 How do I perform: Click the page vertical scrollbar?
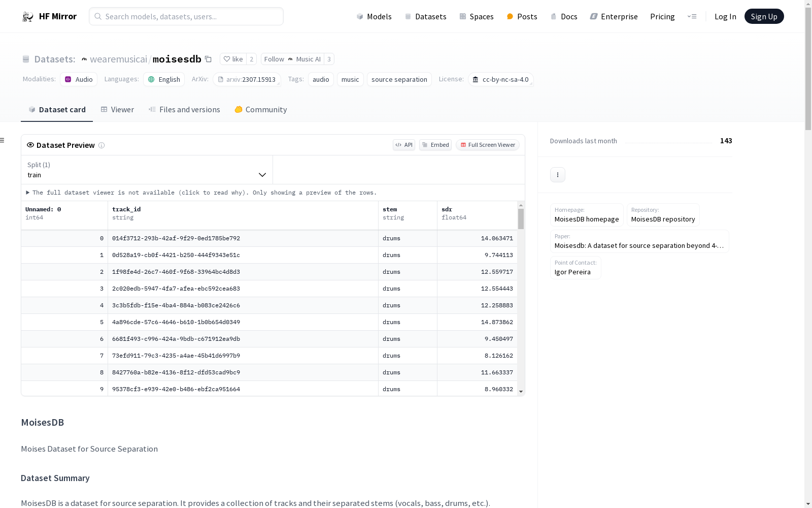808,69
